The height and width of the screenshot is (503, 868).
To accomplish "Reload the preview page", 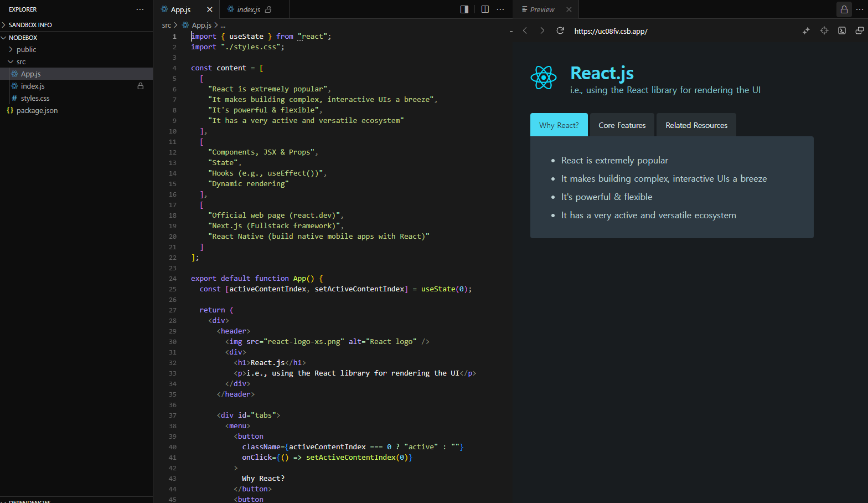I will pos(560,30).
